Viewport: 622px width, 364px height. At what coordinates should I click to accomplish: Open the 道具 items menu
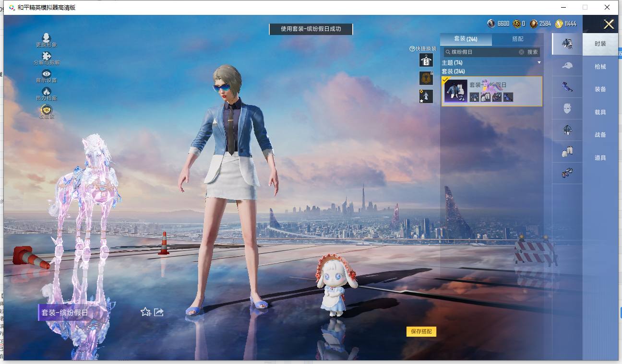coord(600,158)
